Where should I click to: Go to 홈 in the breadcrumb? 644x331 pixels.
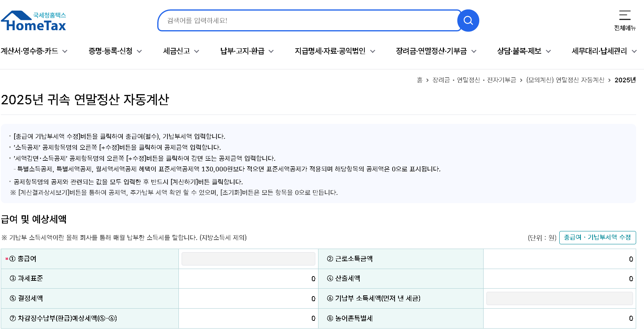point(420,80)
